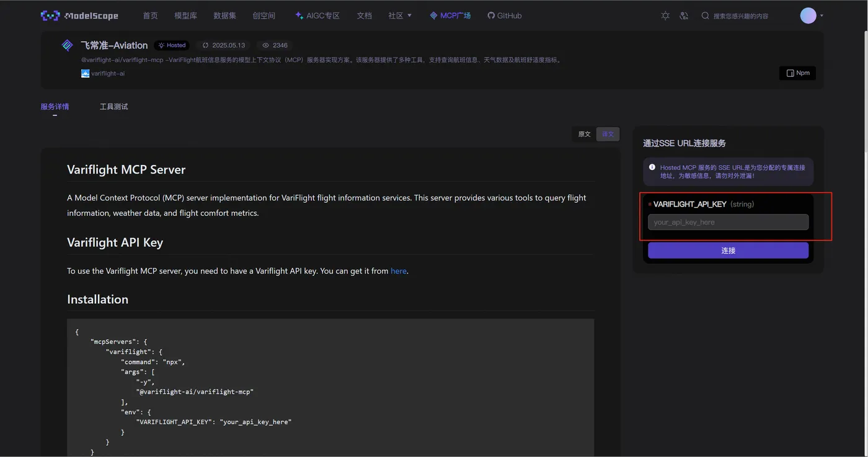Open the variflight-ai author link
This screenshot has width=868, height=457.
point(108,73)
